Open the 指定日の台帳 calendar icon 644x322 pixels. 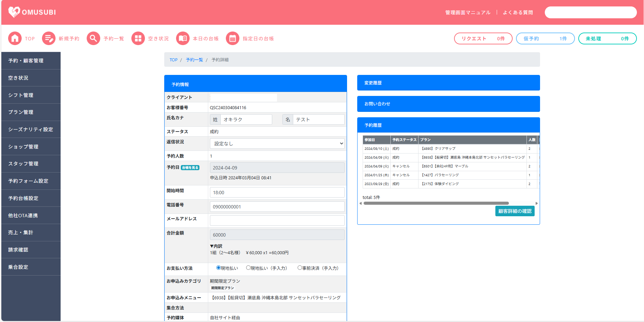(232, 39)
